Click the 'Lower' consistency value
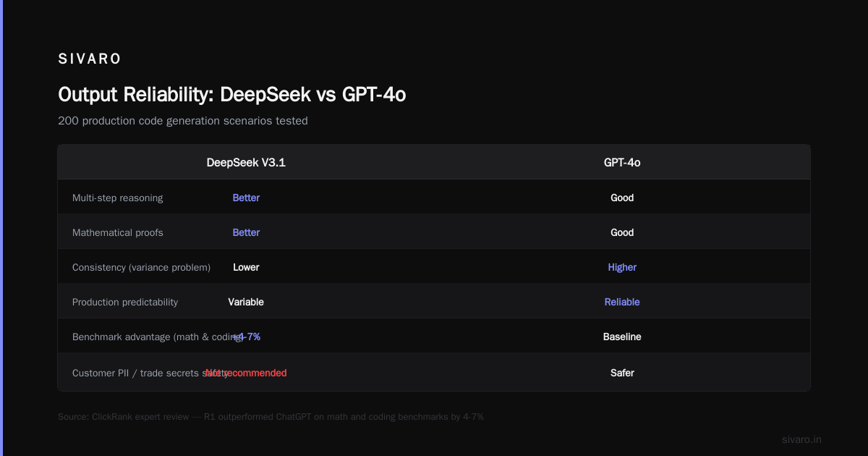The image size is (868, 456). tap(246, 267)
